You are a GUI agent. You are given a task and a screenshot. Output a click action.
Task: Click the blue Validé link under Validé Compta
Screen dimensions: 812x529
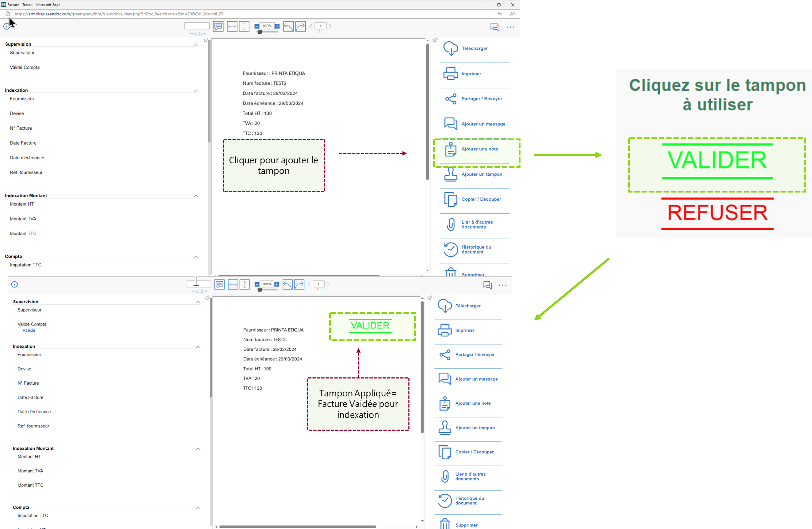click(x=29, y=330)
